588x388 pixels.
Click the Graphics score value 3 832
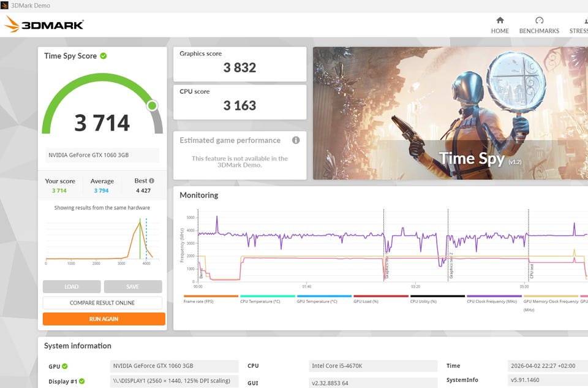(x=239, y=67)
